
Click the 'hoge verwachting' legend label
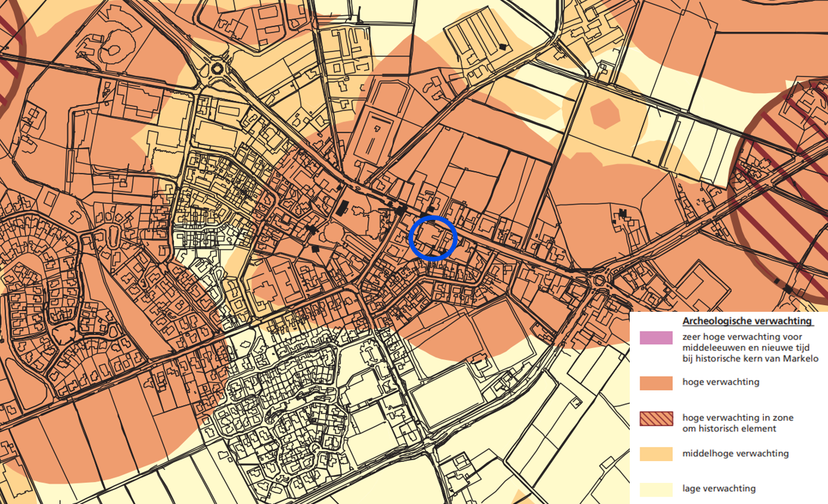point(721,382)
